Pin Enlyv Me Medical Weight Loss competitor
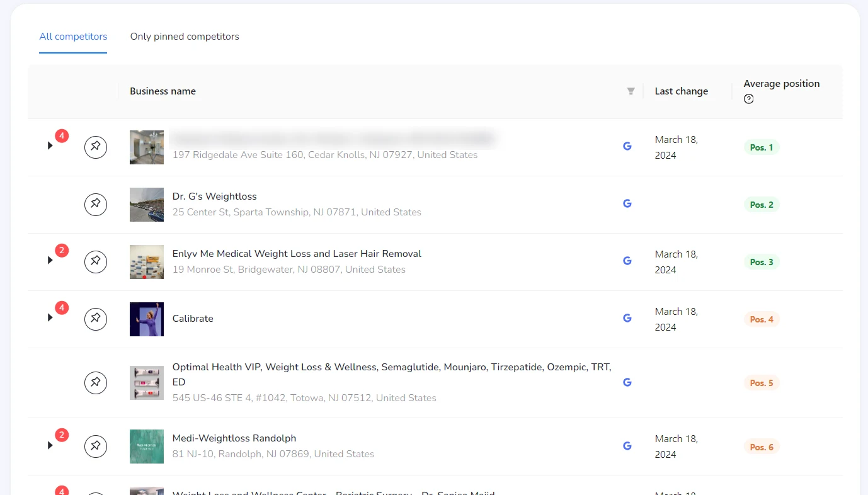 pos(96,262)
